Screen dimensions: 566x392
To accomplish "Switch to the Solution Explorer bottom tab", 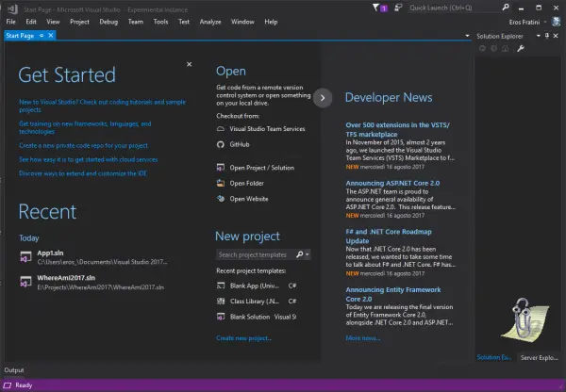I will pyautogui.click(x=493, y=357).
